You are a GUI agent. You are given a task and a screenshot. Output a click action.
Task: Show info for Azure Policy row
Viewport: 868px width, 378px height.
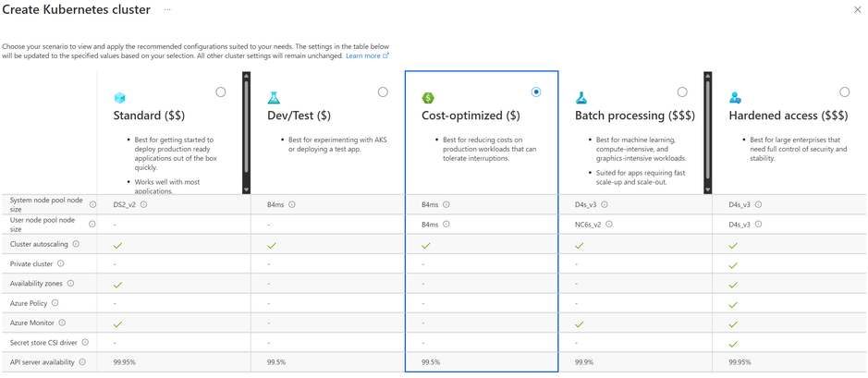tap(55, 303)
